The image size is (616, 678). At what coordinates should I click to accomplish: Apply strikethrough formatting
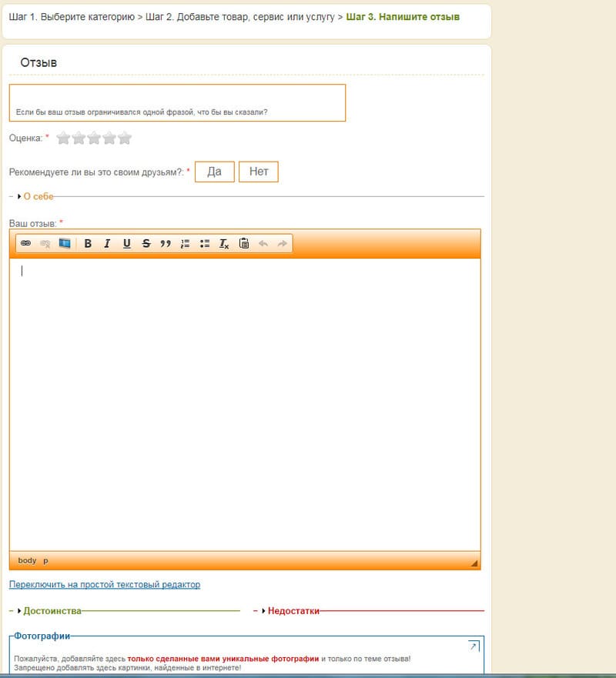(146, 244)
